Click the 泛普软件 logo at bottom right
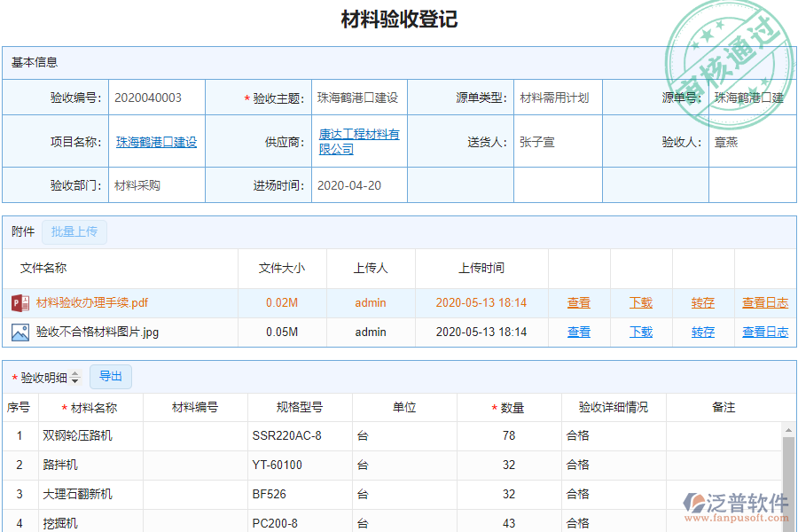This screenshot has width=798, height=532. (x=736, y=503)
